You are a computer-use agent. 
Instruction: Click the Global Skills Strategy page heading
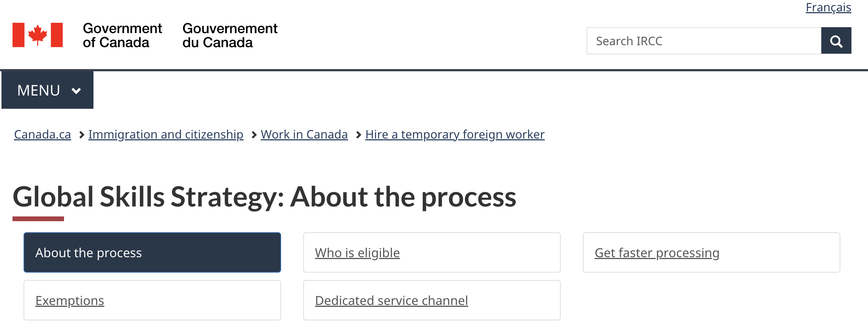click(x=264, y=197)
